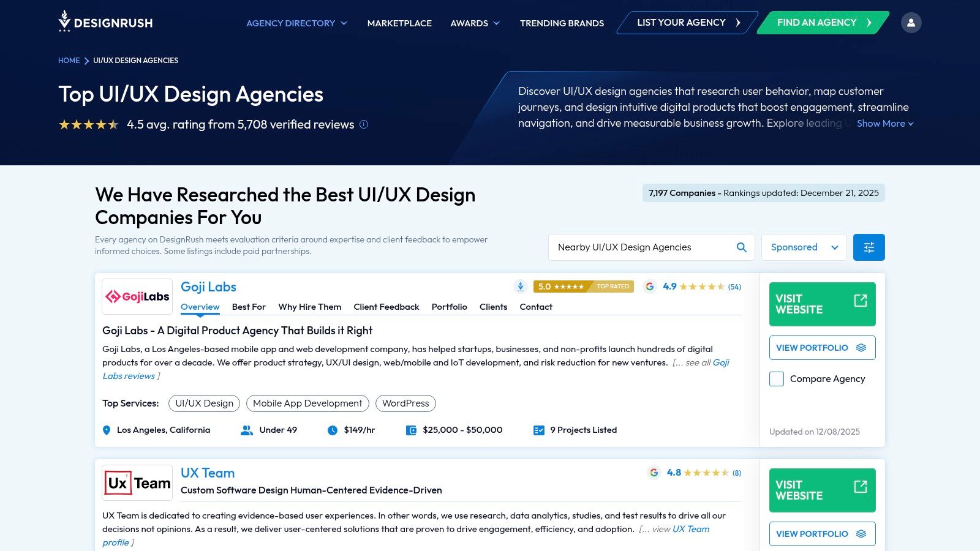Open the filter settings button

tap(869, 247)
